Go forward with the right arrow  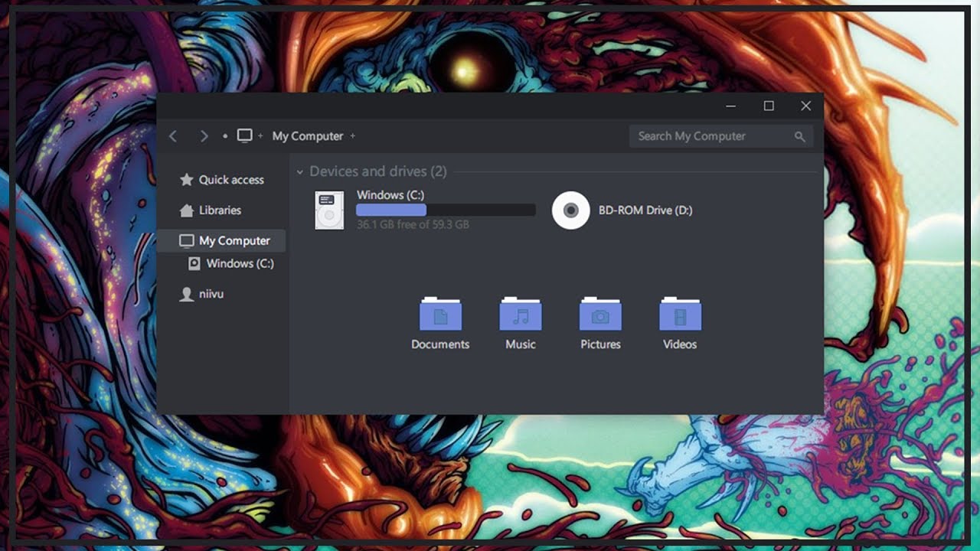point(204,136)
